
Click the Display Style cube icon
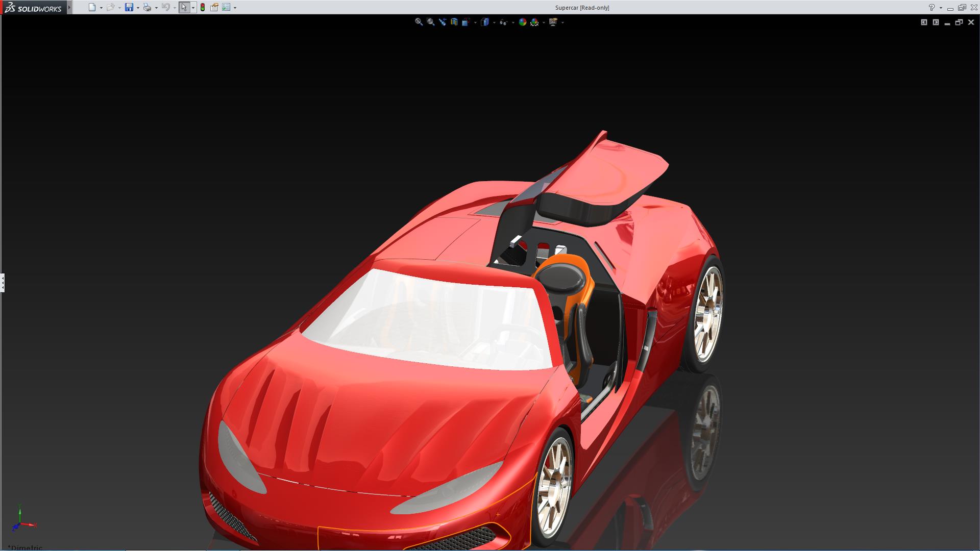point(485,22)
